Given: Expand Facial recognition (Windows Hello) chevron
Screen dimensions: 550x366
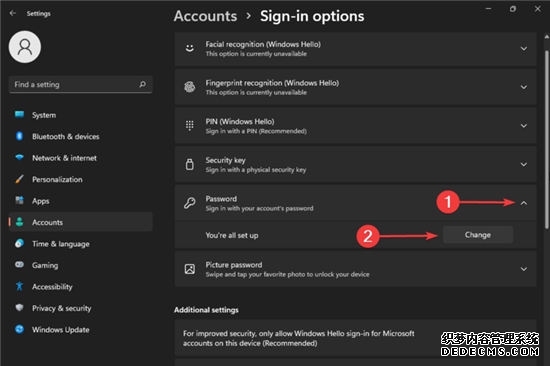Looking at the screenshot, I should [x=524, y=48].
